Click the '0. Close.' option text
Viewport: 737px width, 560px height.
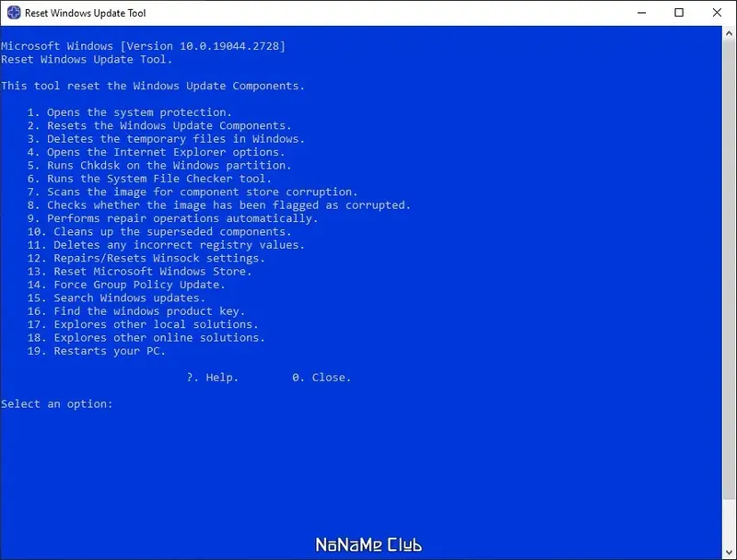[322, 378]
